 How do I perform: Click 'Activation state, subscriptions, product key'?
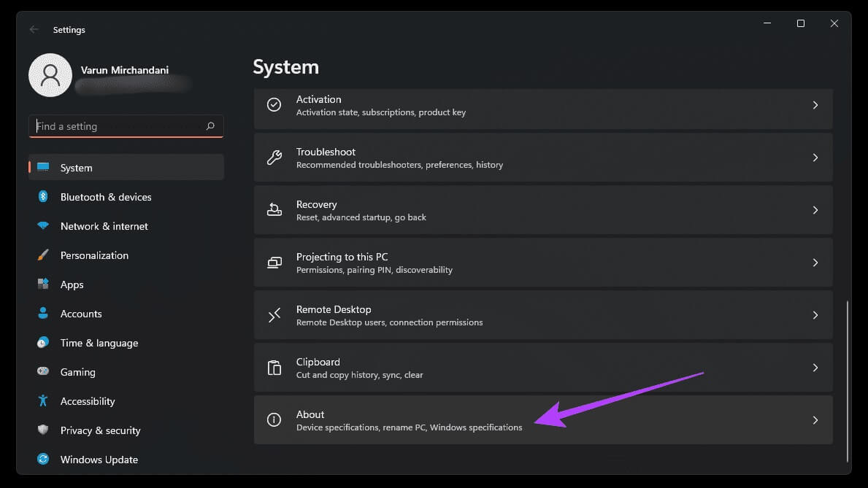click(x=381, y=112)
